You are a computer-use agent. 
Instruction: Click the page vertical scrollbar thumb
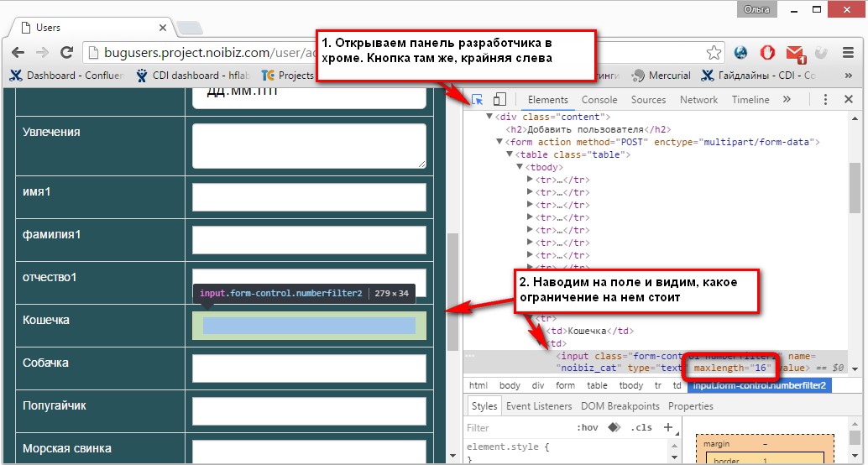pos(452,292)
